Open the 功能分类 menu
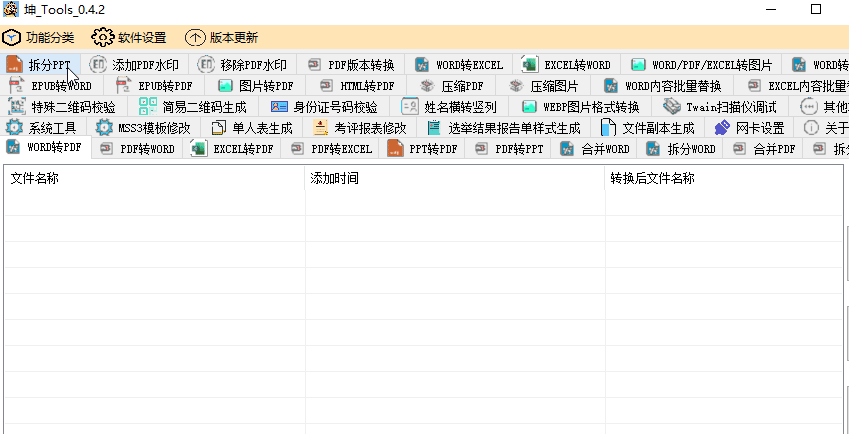849x434 pixels. [x=38, y=38]
